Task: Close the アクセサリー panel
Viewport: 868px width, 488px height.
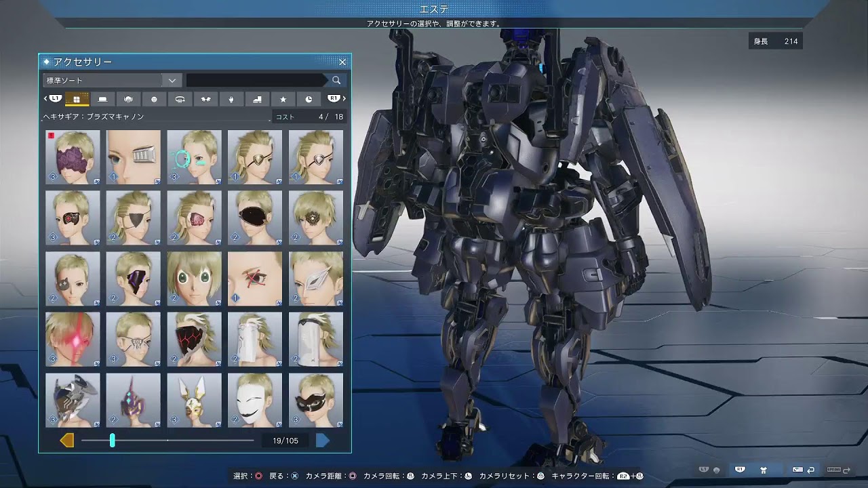Action: [342, 62]
